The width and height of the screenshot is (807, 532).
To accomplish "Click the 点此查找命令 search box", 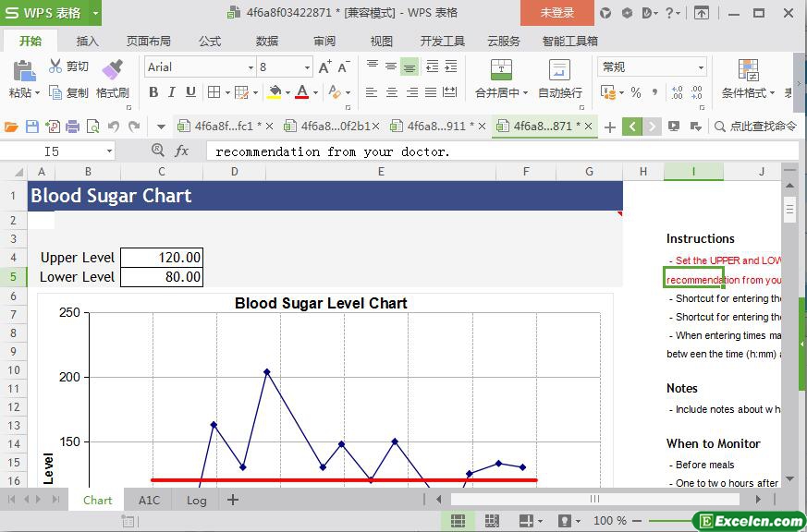I will (x=755, y=126).
